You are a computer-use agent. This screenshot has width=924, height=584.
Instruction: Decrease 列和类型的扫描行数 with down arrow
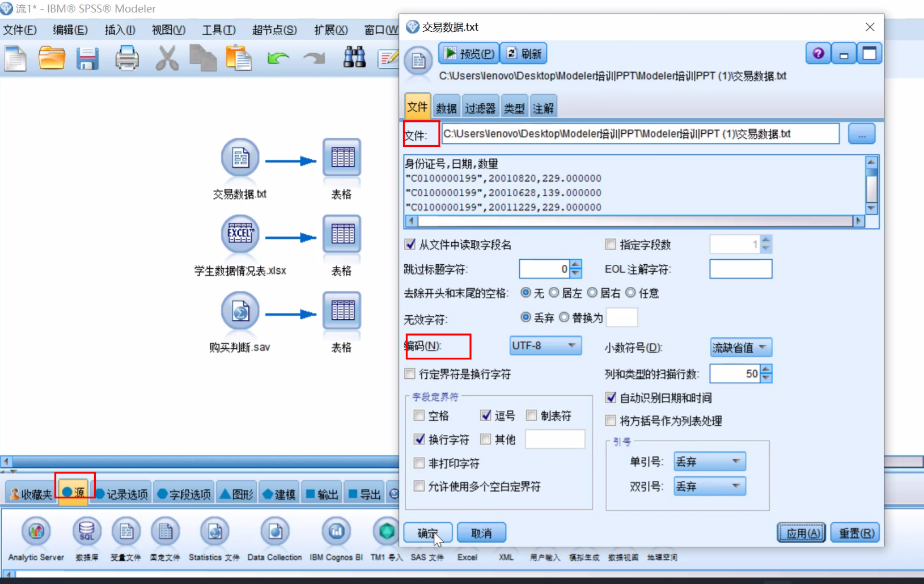766,378
